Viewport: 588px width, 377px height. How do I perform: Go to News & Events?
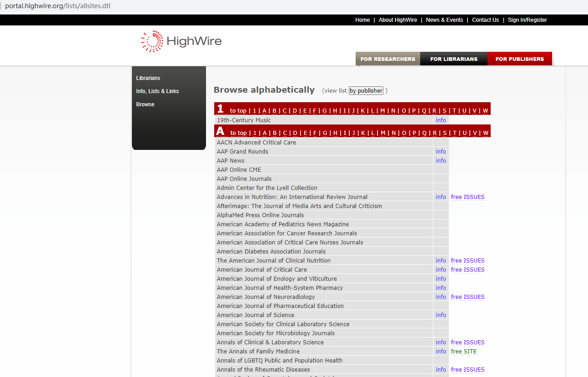coord(444,20)
